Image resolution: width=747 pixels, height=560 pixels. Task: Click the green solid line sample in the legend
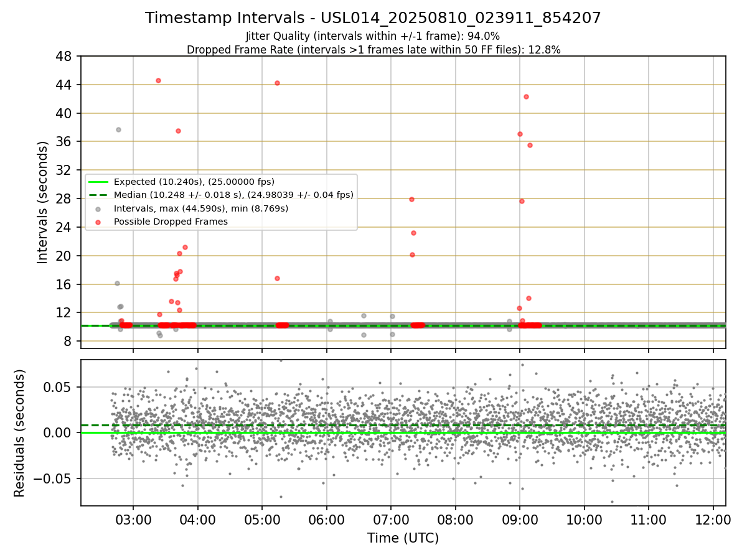pos(99,182)
